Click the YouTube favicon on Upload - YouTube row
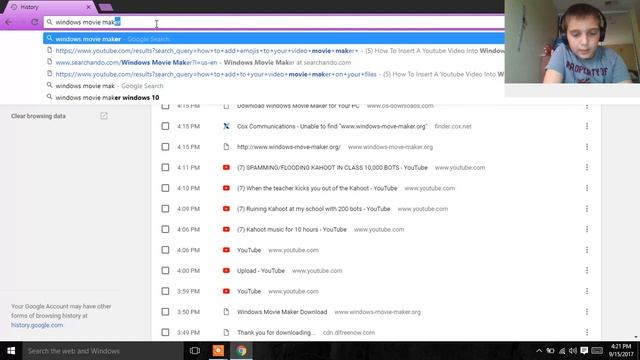Image resolution: width=640 pixels, height=360 pixels. pyautogui.click(x=226, y=271)
